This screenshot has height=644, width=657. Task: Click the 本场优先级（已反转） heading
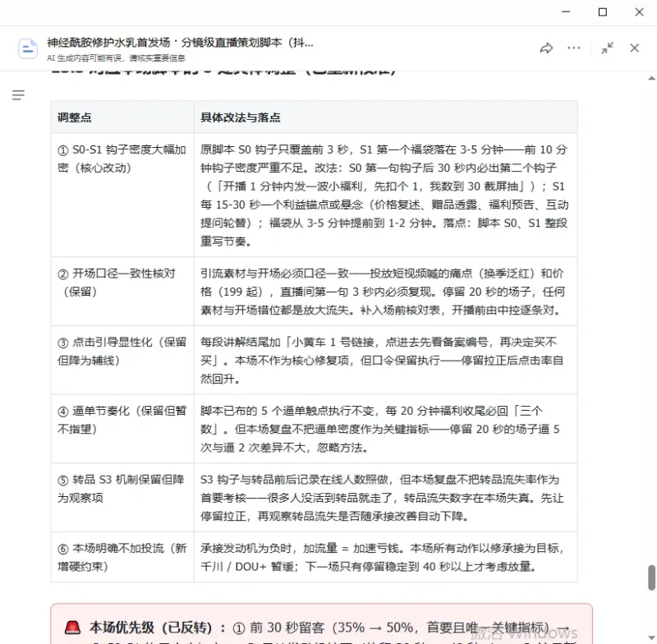pyautogui.click(x=151, y=628)
